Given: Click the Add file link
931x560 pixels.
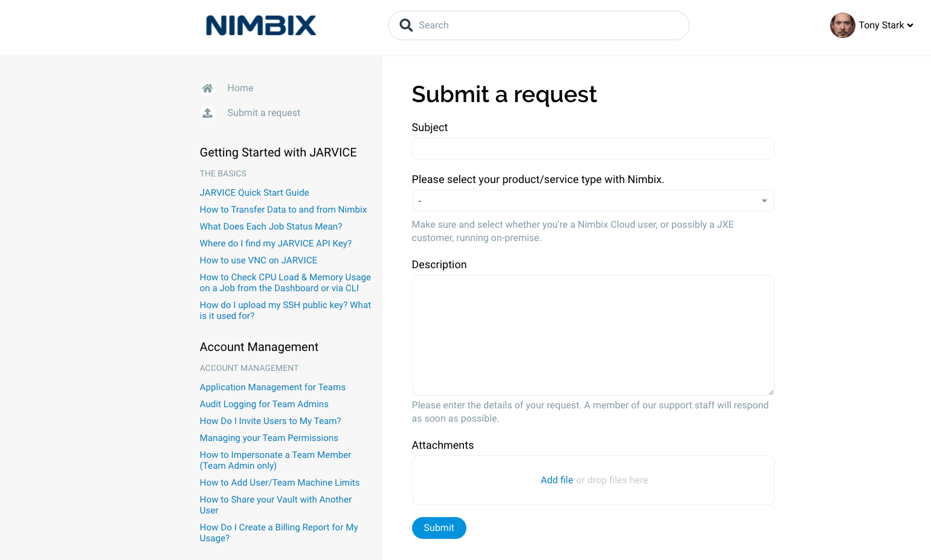Looking at the screenshot, I should (x=556, y=480).
